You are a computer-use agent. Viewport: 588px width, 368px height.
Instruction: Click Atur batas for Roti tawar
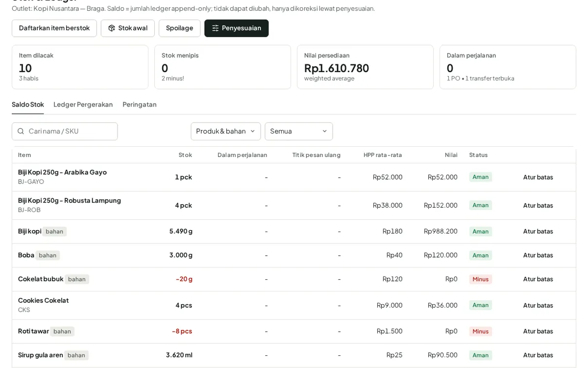538,331
